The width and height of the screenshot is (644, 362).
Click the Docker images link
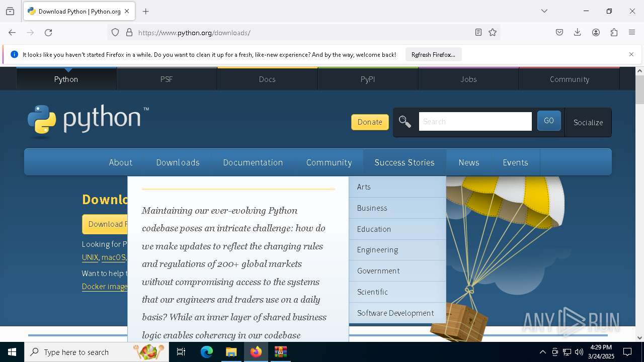tap(105, 287)
